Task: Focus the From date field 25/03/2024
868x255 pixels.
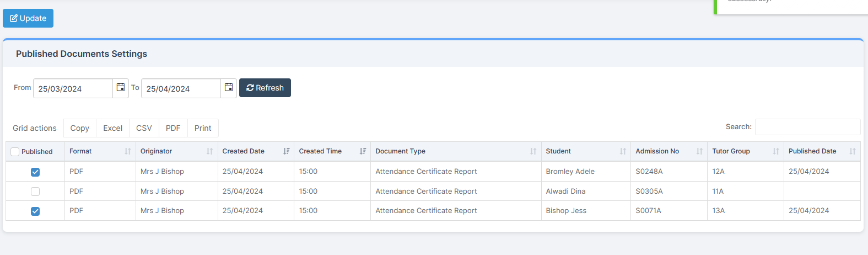Action: tap(73, 88)
